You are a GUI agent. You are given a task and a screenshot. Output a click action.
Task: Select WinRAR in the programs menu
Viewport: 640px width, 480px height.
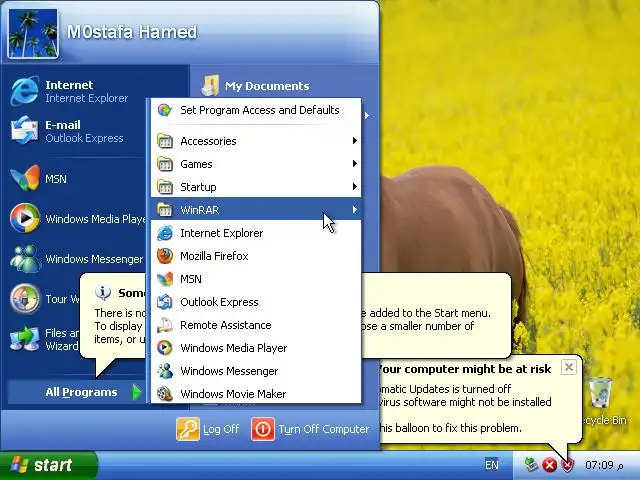[x=256, y=210]
